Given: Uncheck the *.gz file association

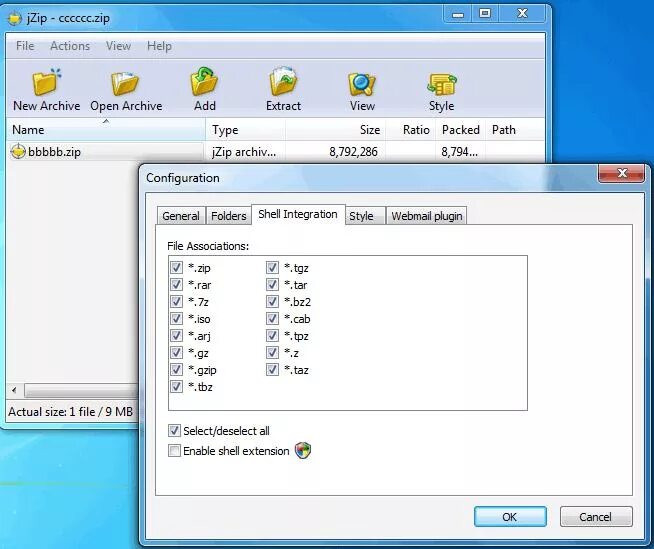Looking at the screenshot, I should click(176, 353).
